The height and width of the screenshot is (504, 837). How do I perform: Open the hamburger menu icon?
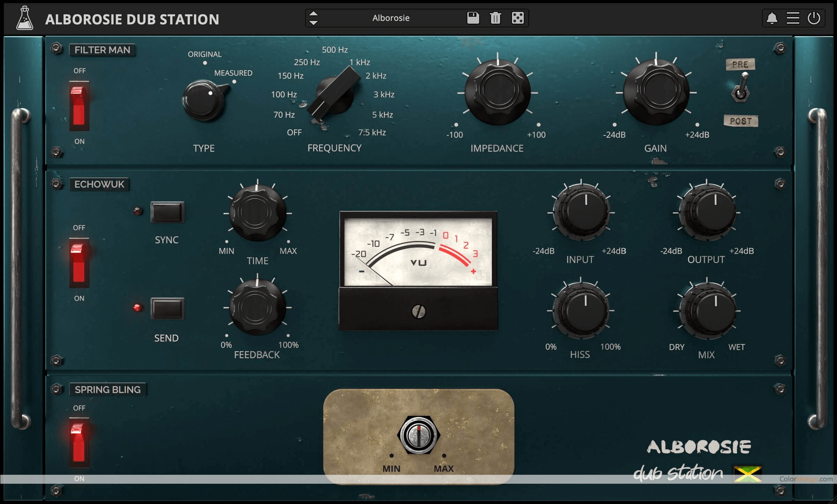793,18
